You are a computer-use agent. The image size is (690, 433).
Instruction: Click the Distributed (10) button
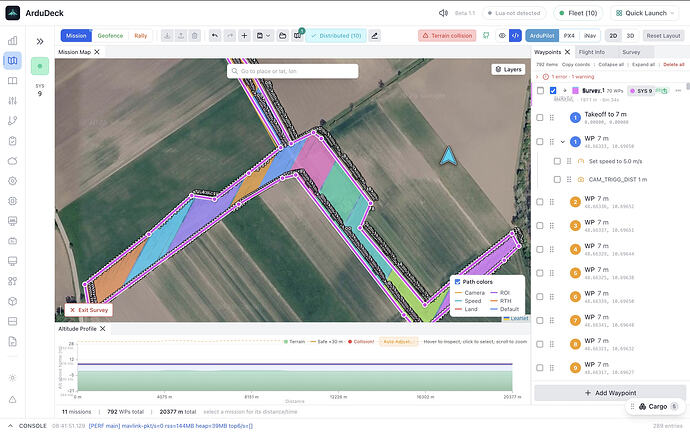click(336, 36)
